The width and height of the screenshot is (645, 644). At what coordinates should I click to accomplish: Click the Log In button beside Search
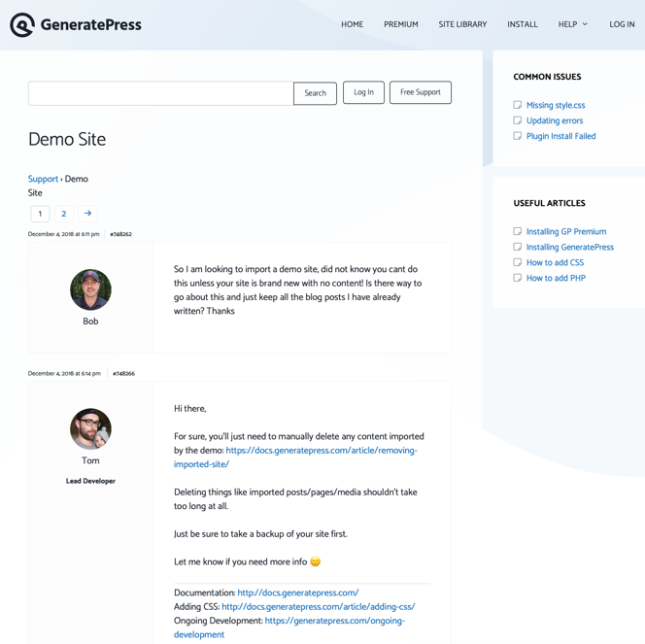pyautogui.click(x=363, y=92)
